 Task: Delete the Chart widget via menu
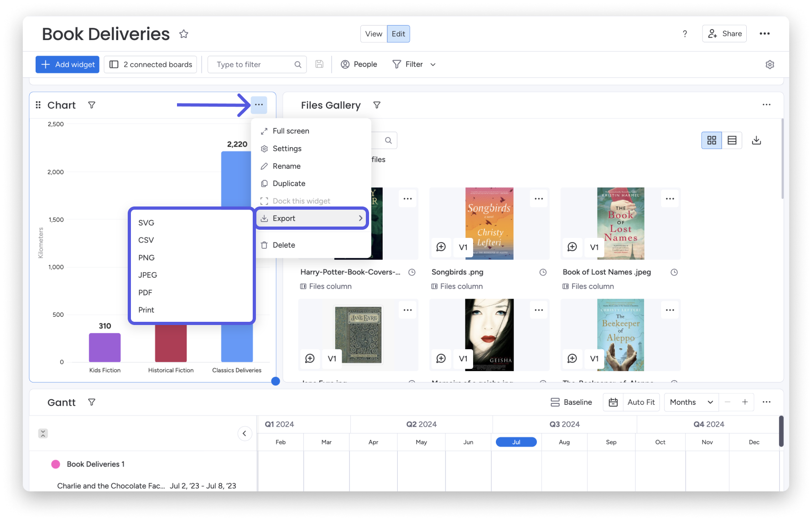(x=312, y=245)
